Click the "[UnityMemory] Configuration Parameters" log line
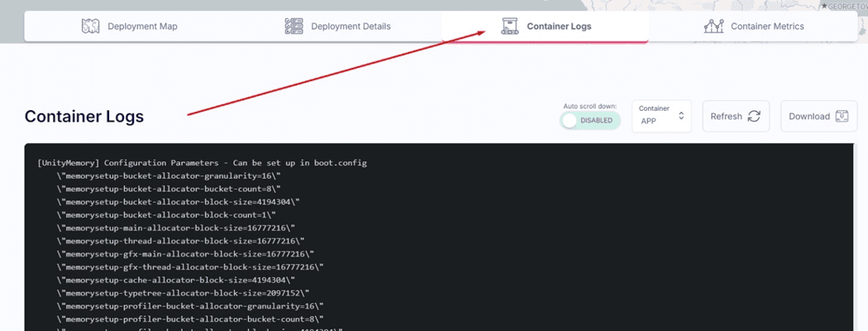868x331 pixels. (202, 163)
